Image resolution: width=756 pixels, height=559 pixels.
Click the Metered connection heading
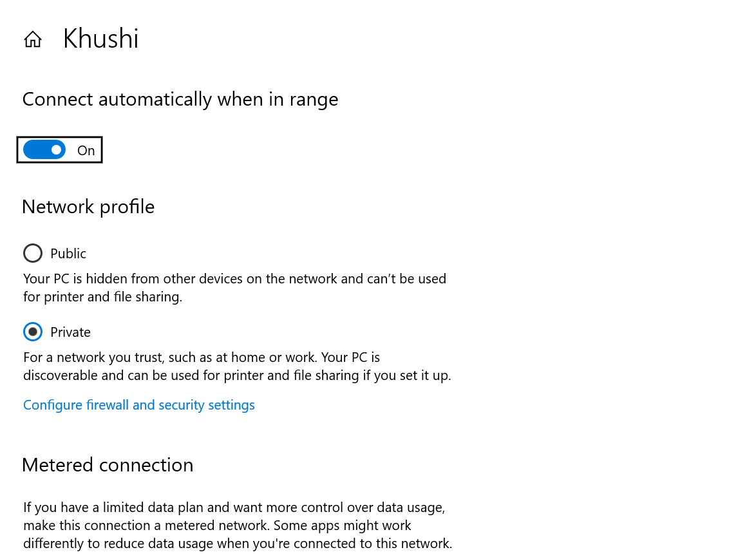108,464
